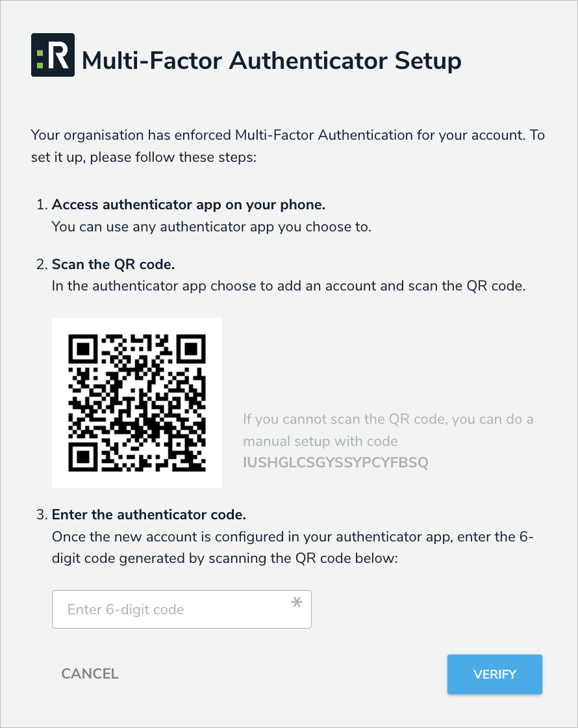Viewport: 578px width, 728px height.
Task: Click the Resolver logo icon
Action: click(x=53, y=55)
